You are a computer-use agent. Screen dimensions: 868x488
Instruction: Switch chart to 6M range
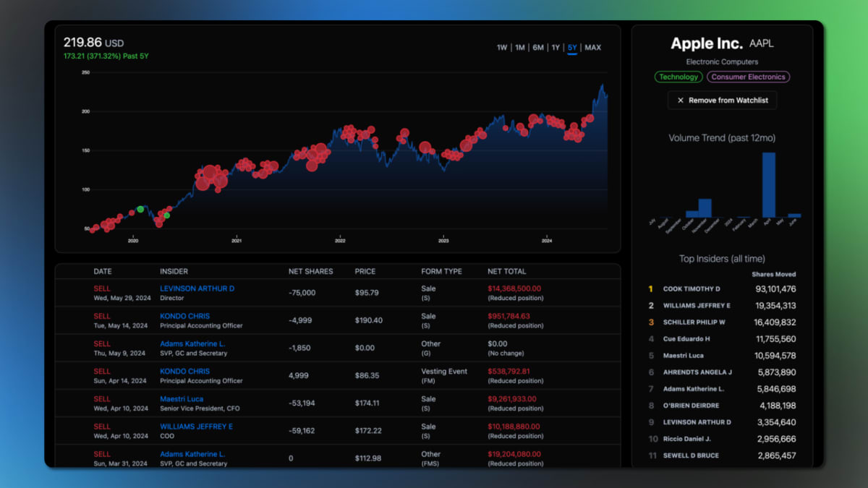(538, 48)
